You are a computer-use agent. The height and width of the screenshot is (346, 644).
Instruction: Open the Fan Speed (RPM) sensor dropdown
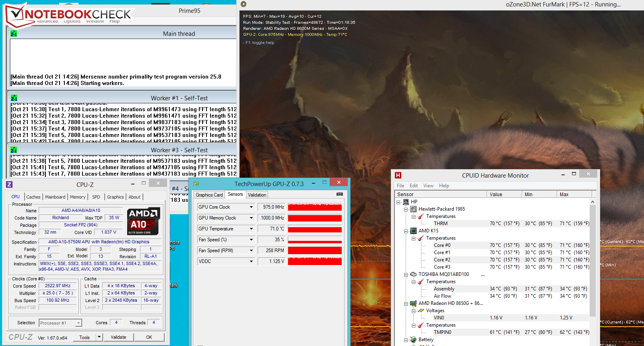click(251, 251)
